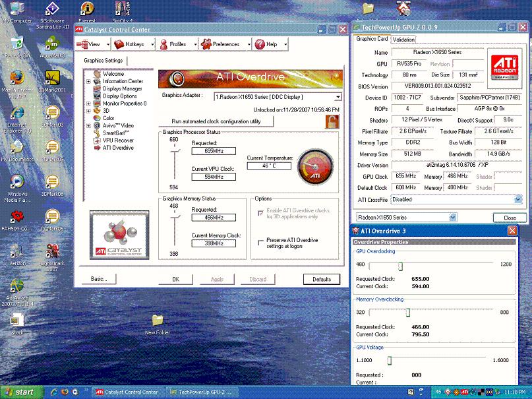Open the Help toolbar menu
The image size is (532, 399).
point(271,44)
